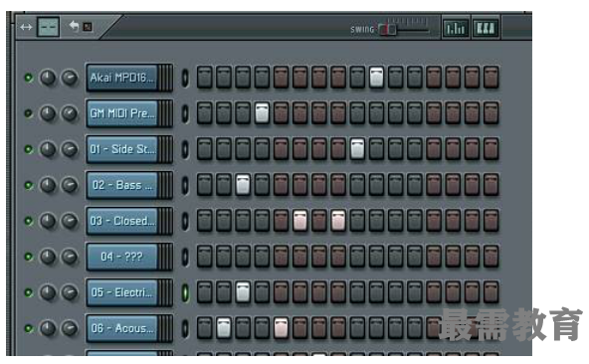Click the GM MIDI Pre pan knob
Image resolution: width=589 pixels, height=364 pixels.
point(48,113)
